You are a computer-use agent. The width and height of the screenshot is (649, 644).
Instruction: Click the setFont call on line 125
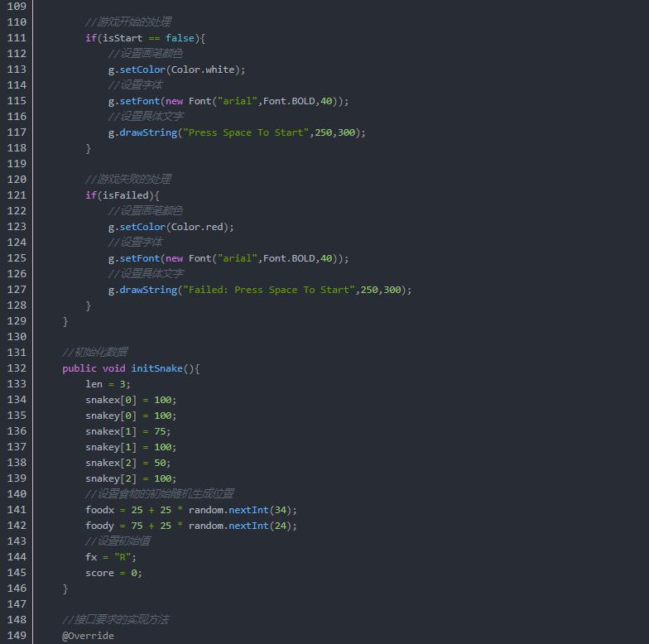[x=228, y=258]
